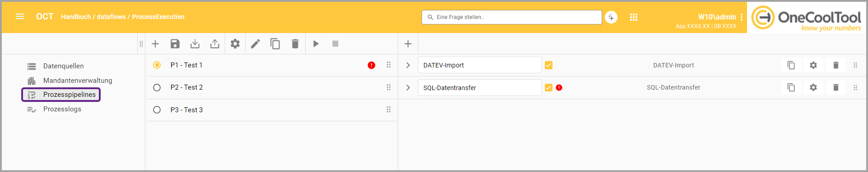The height and width of the screenshot is (172, 868).
Task: Open the apps grid launcher
Action: (634, 17)
